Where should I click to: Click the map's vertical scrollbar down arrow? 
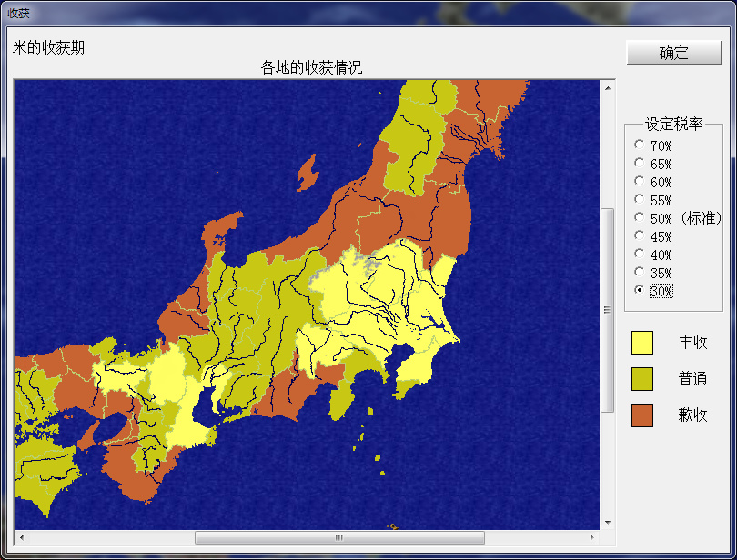(608, 523)
